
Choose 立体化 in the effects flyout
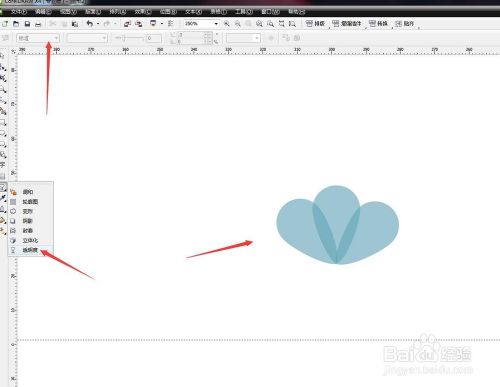pos(30,240)
